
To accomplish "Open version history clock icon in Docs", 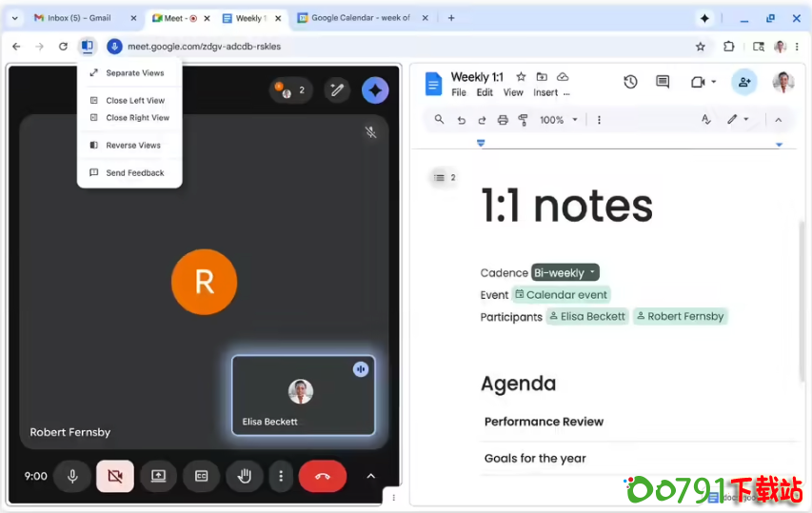I will coord(630,83).
